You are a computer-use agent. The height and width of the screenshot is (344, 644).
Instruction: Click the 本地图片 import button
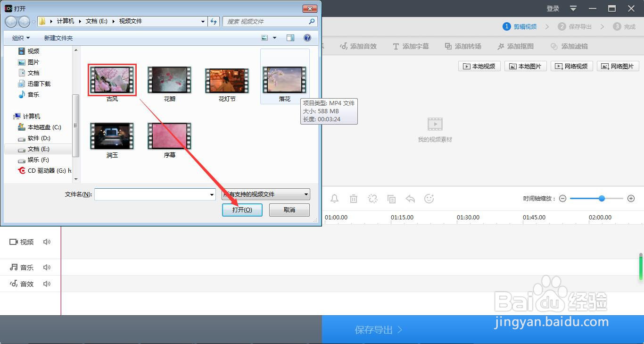[526, 66]
